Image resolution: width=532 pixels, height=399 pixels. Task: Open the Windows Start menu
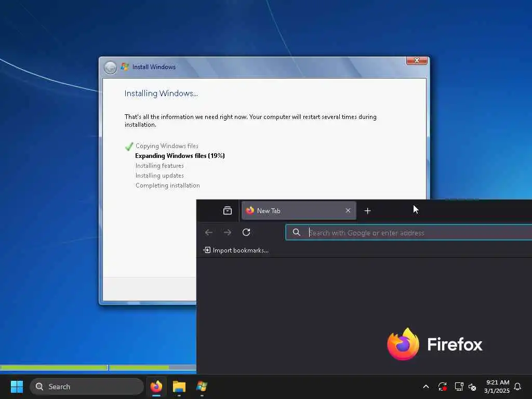point(17,387)
